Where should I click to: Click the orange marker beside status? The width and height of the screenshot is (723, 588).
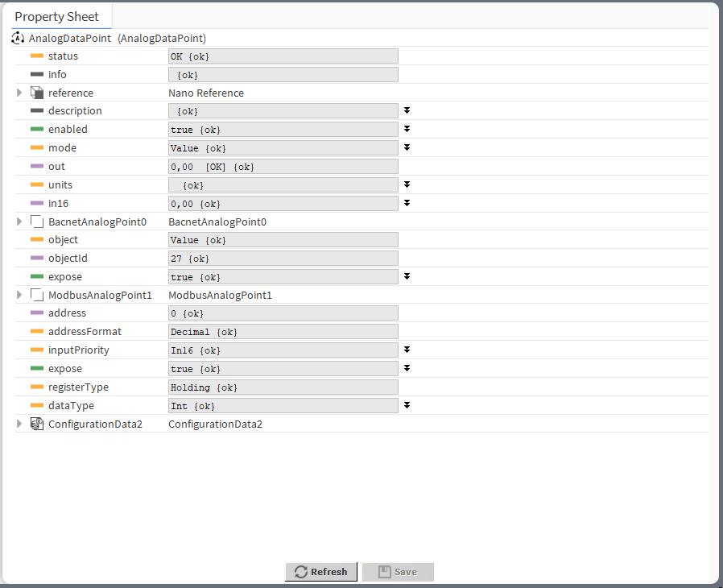click(37, 56)
